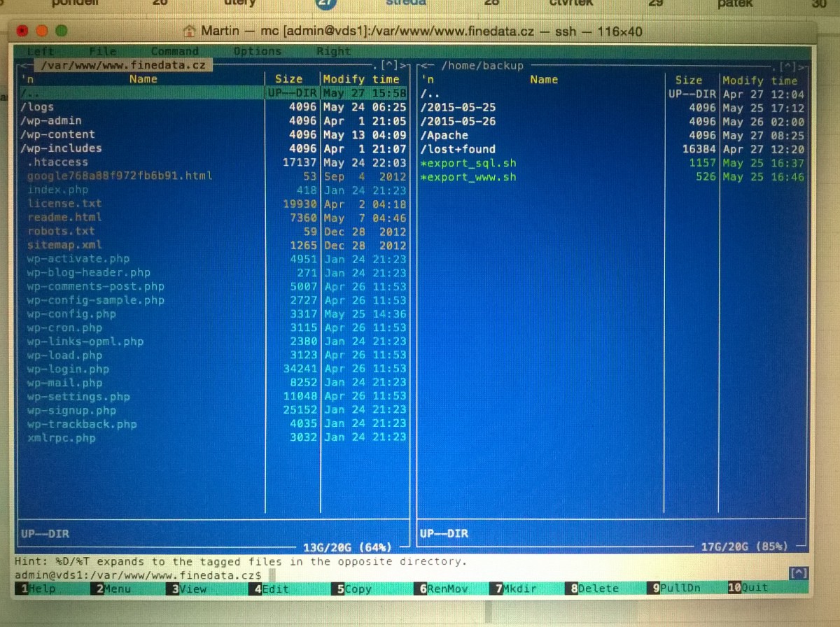Select the /wp-content directory
Screen dimensions: 840x627
(58, 134)
